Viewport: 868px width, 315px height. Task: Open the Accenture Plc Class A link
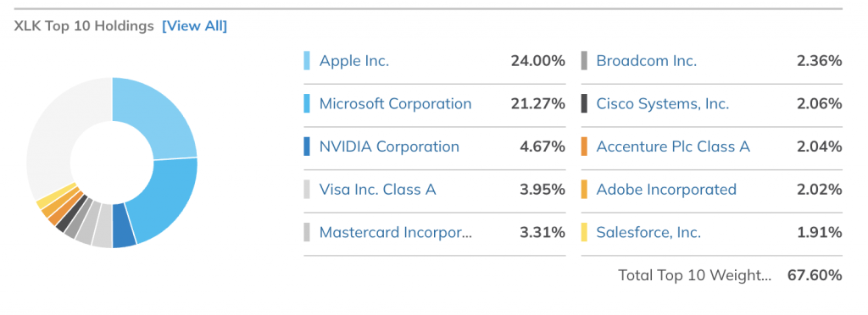[673, 146]
